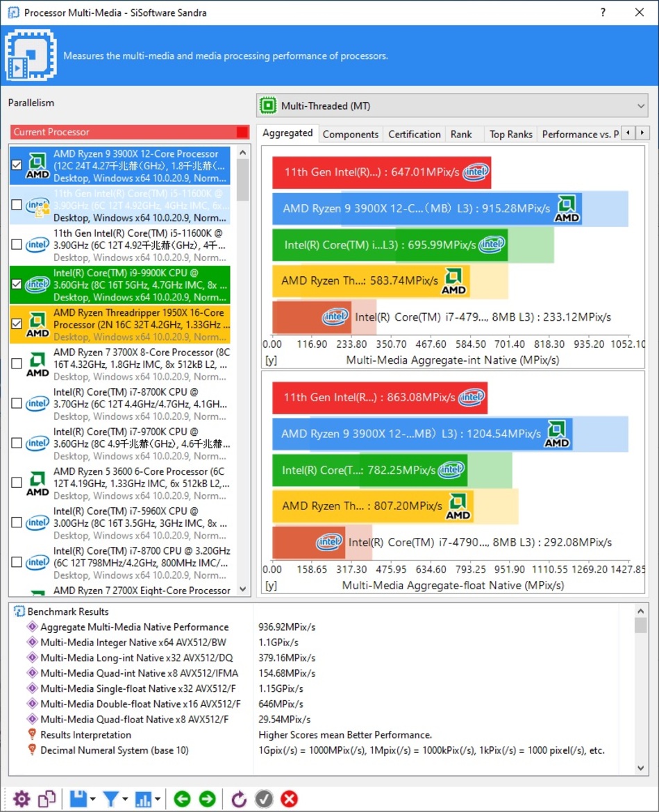Check the second i5-11600K processor checkbox

click(17, 244)
